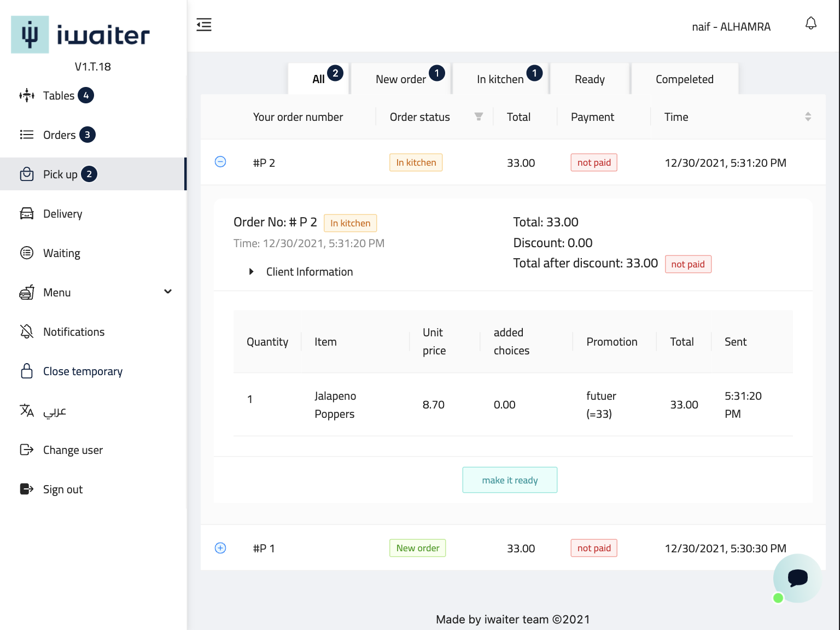This screenshot has width=840, height=630.
Task: Expand the Menu submenu chevron
Action: click(168, 291)
